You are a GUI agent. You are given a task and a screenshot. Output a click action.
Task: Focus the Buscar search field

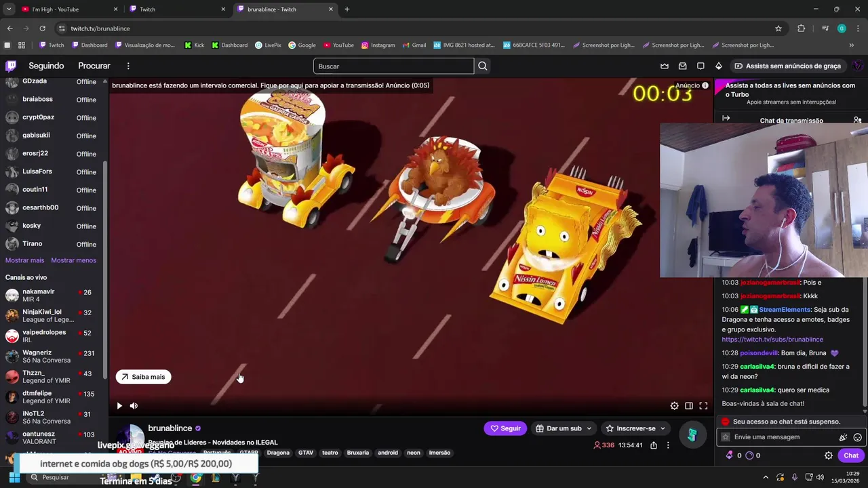[393, 66]
